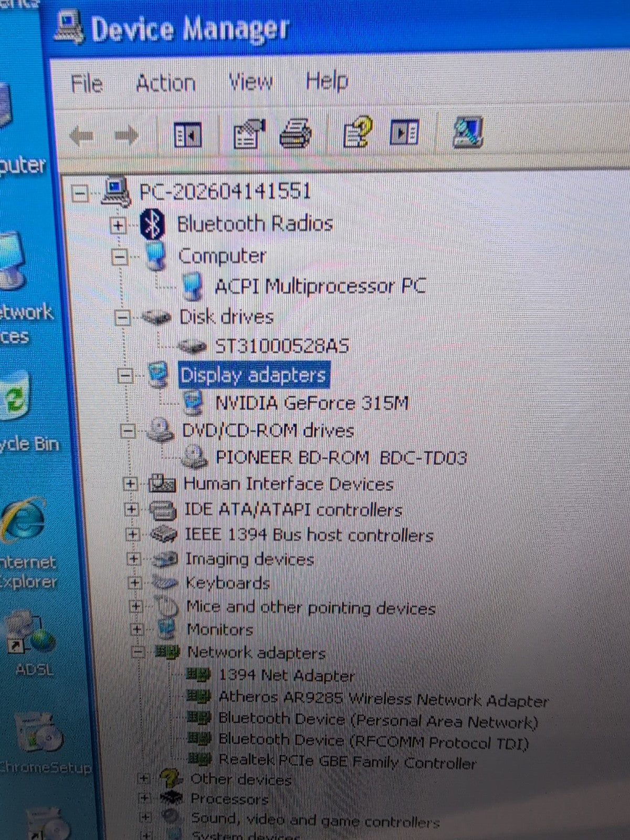630x840 pixels.
Task: Select the ST31000528AS disk drive
Action: (x=282, y=346)
